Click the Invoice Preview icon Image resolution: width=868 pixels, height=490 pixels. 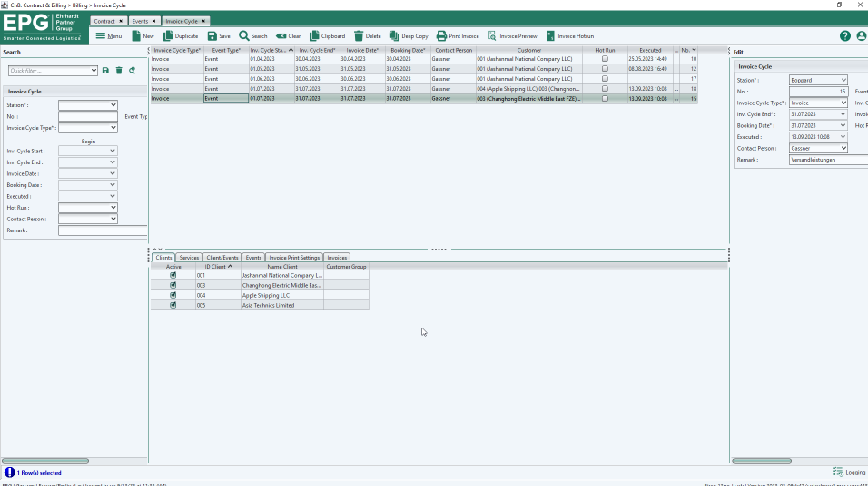tap(492, 36)
